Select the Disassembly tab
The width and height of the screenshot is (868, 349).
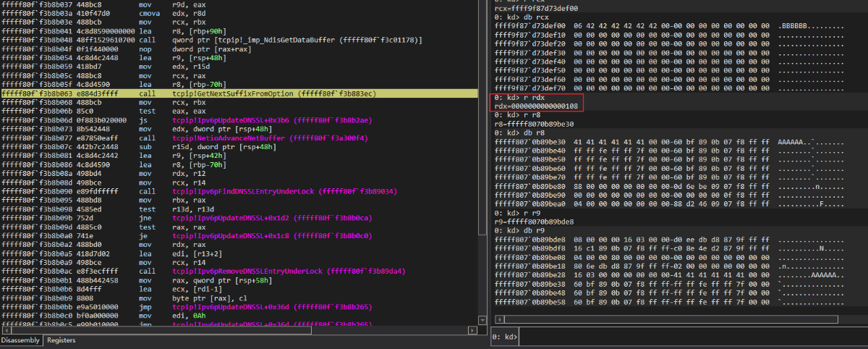[x=21, y=340]
